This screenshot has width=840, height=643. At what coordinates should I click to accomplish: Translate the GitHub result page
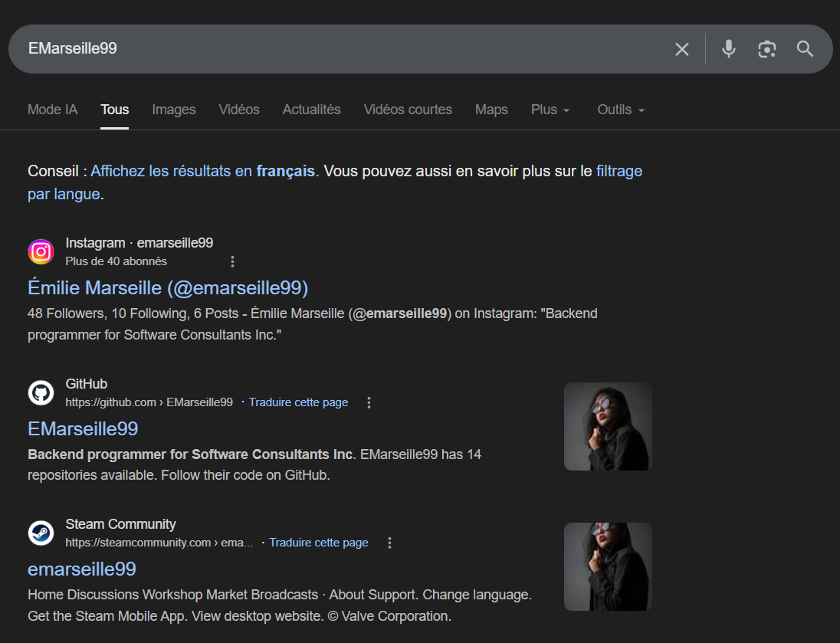pos(298,402)
